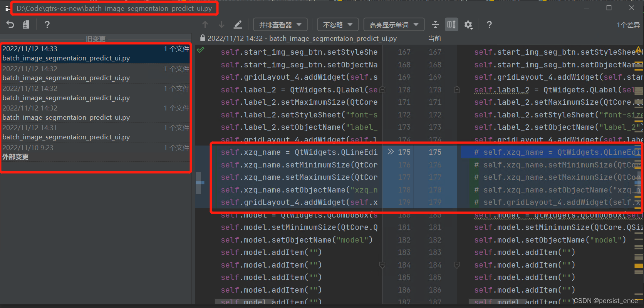Toggle fold marker at left line 184

click(x=382, y=265)
